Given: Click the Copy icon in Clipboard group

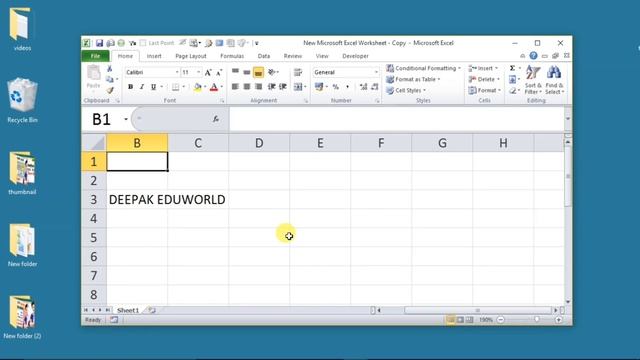Looking at the screenshot, I should click(109, 79).
